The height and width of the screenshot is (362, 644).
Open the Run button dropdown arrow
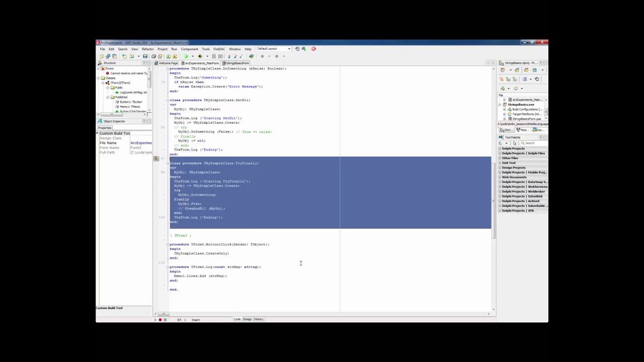point(193,56)
